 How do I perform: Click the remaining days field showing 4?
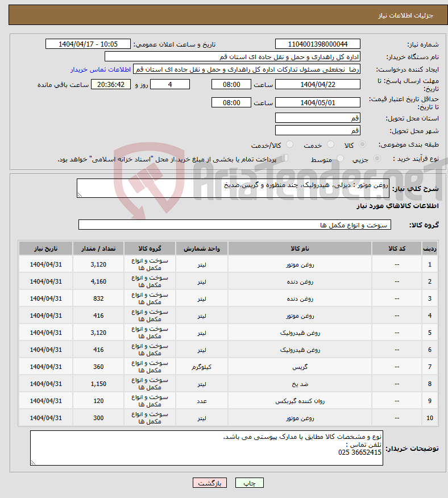(170, 85)
